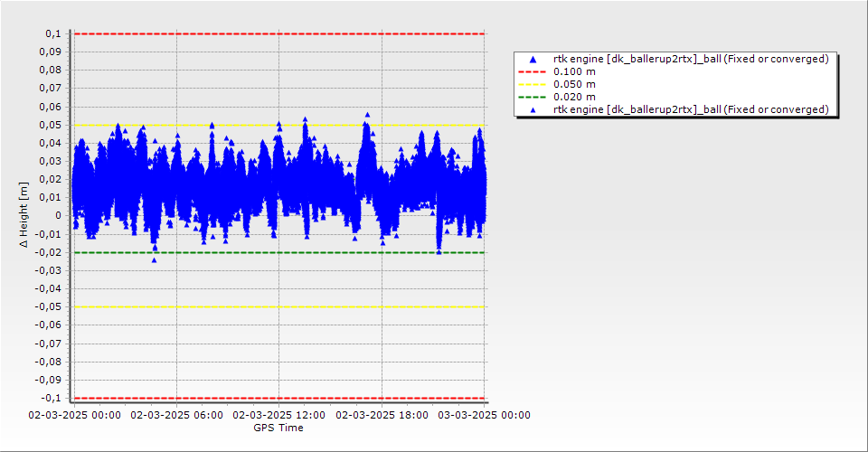
Task: Click the green dashed threshold line in the chart
Action: click(x=279, y=253)
